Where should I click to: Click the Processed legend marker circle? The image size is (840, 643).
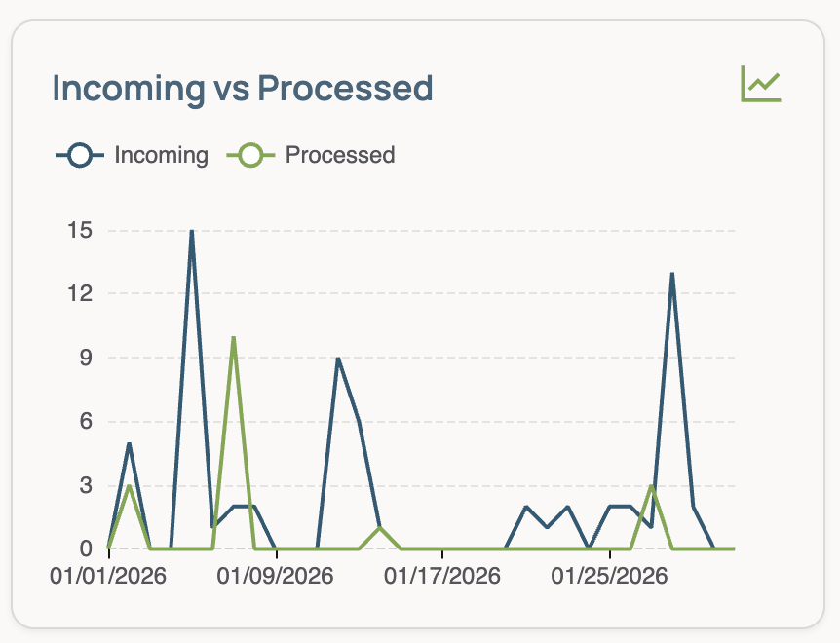point(250,155)
